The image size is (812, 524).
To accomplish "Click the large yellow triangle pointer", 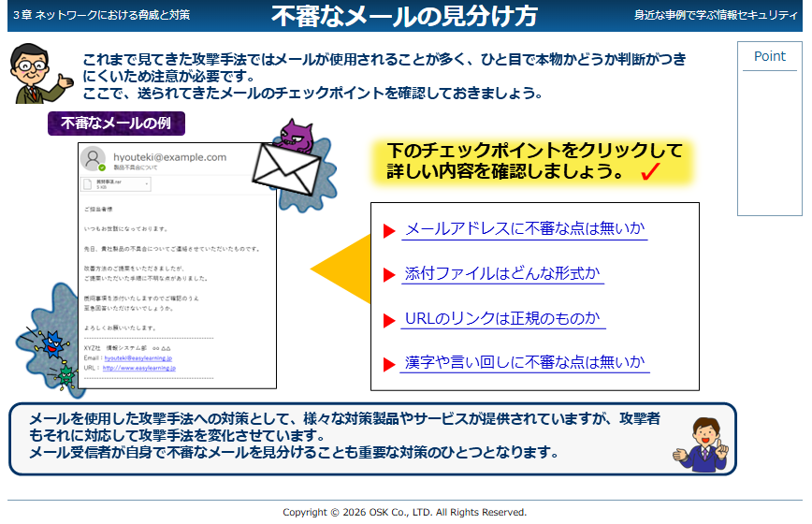I will pos(341,270).
